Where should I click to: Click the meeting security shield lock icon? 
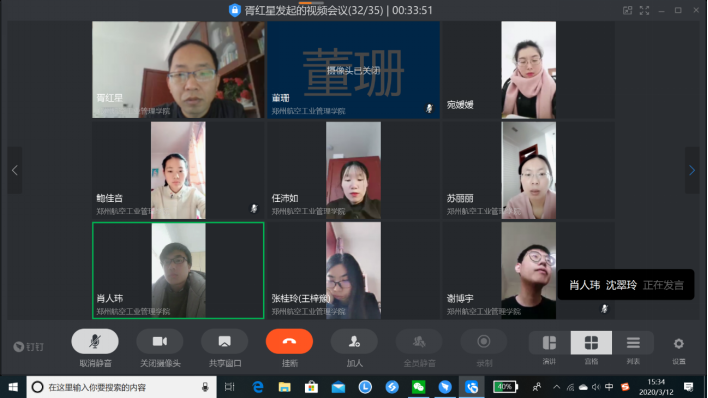coord(235,10)
